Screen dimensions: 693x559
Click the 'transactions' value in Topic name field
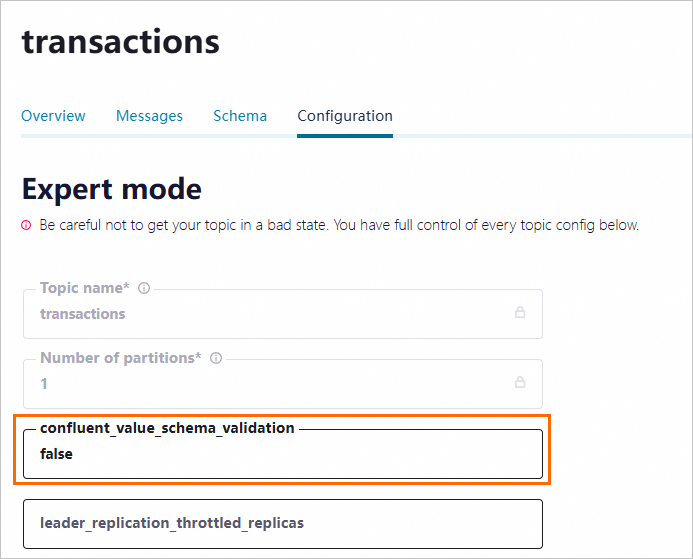pos(83,314)
